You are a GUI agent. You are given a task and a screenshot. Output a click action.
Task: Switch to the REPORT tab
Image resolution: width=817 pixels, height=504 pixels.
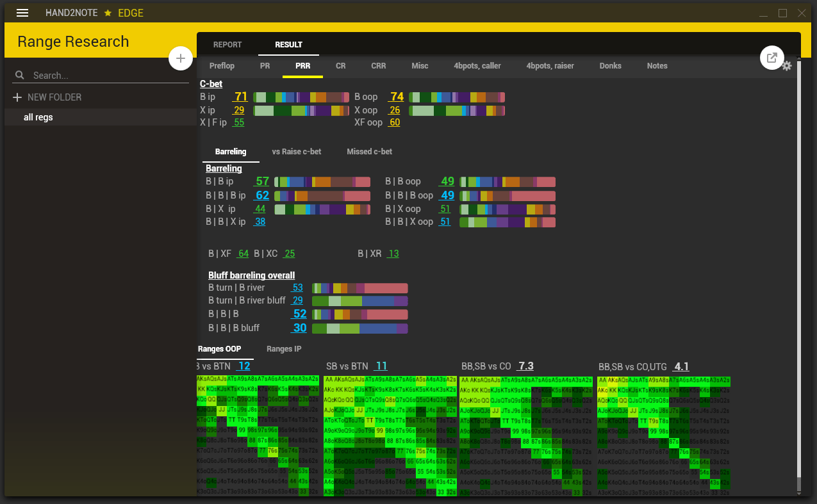pyautogui.click(x=227, y=44)
